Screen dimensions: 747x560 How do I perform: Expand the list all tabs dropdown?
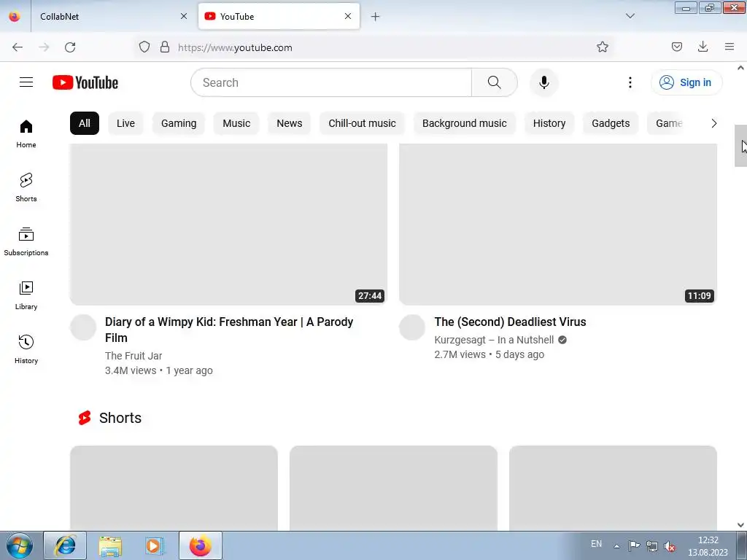[630, 16]
